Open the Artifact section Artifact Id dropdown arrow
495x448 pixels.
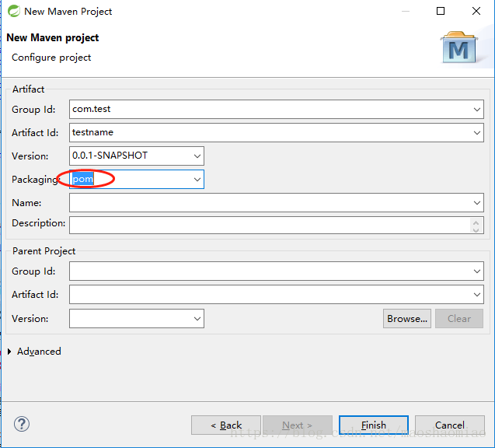click(476, 133)
